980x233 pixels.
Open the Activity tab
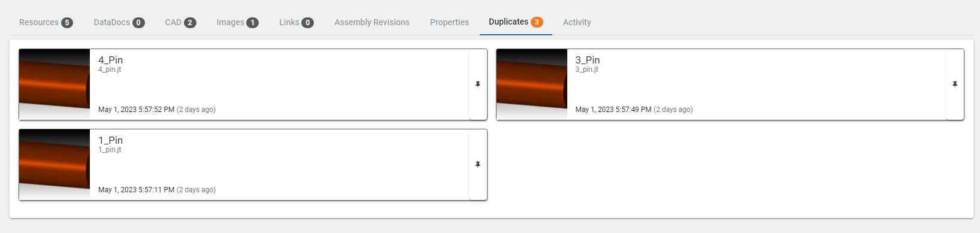click(x=577, y=22)
